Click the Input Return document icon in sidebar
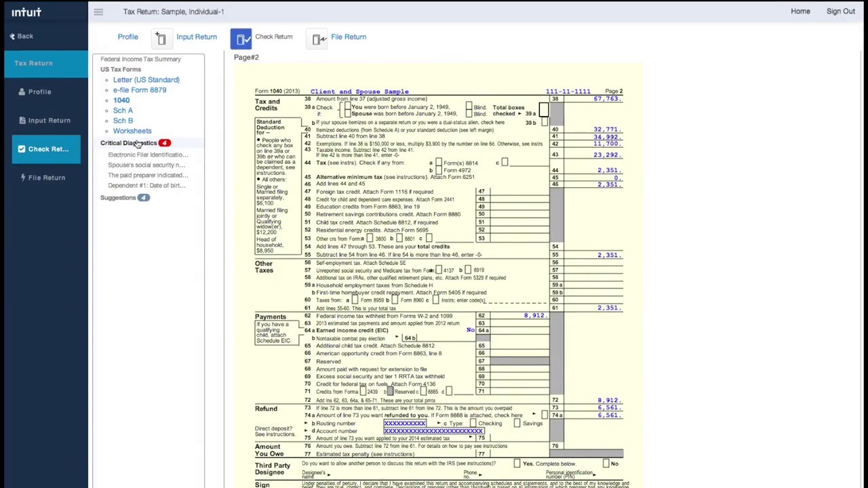 tap(22, 120)
